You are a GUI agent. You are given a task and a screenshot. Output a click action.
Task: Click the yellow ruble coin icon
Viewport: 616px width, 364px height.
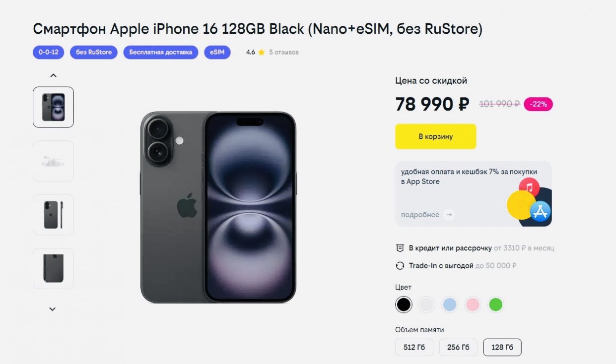click(521, 205)
